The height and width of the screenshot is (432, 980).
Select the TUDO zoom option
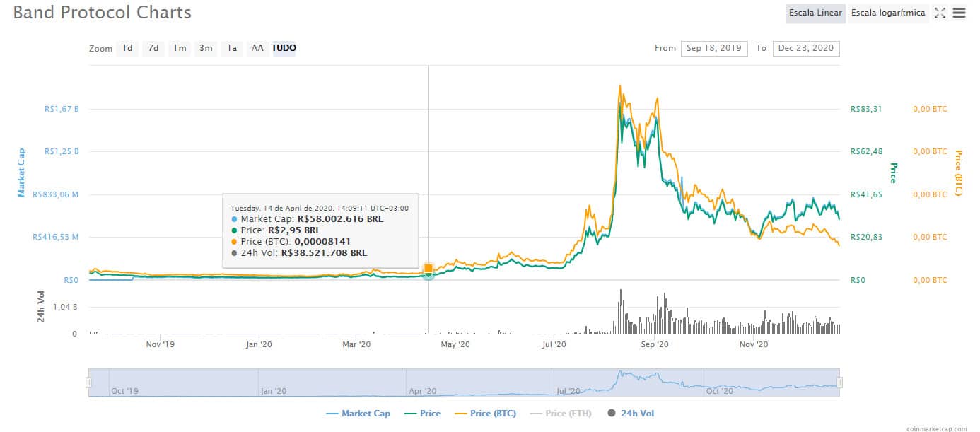coord(284,48)
